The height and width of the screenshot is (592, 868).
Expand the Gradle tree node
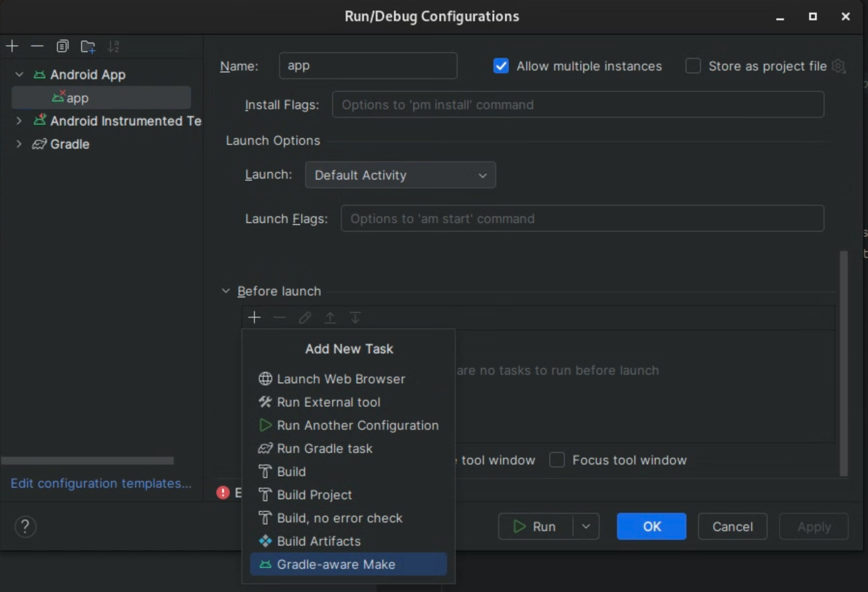[x=19, y=144]
